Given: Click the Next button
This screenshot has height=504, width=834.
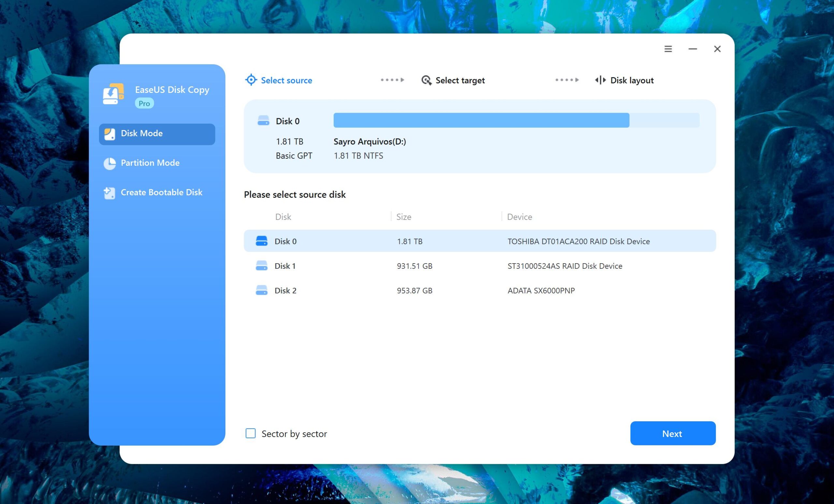Looking at the screenshot, I should (x=672, y=433).
